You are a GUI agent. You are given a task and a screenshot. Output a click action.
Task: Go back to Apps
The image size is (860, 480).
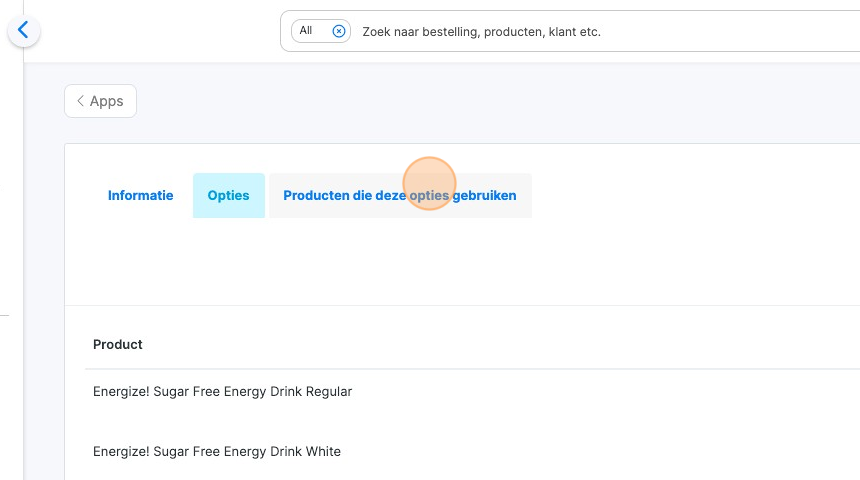point(100,101)
